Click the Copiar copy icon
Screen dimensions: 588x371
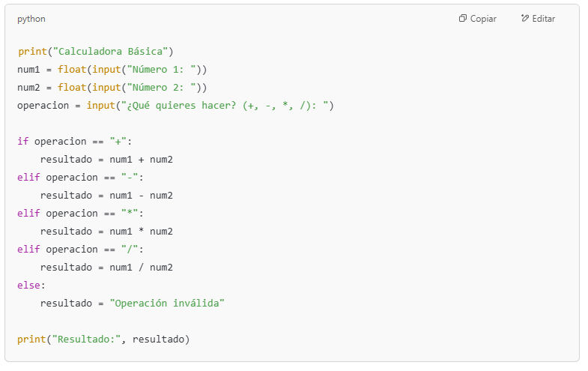pyautogui.click(x=463, y=19)
